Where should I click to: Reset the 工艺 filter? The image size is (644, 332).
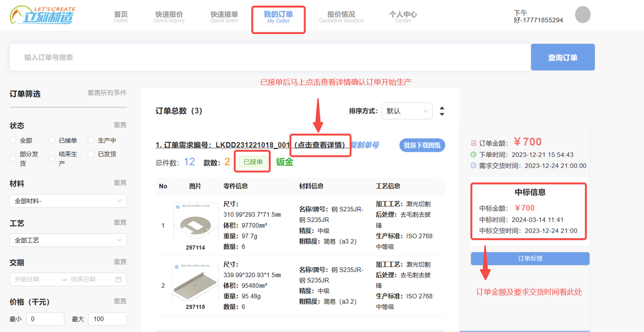tap(120, 222)
